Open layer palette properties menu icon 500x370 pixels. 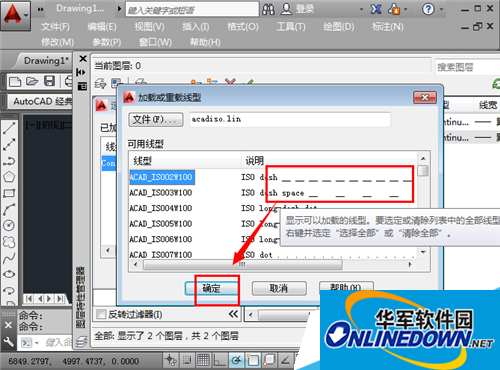tap(82, 87)
